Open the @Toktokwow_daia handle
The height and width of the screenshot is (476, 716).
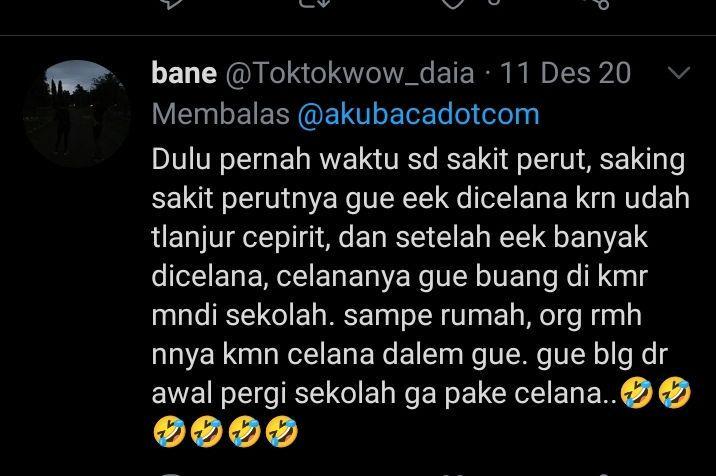coord(350,74)
